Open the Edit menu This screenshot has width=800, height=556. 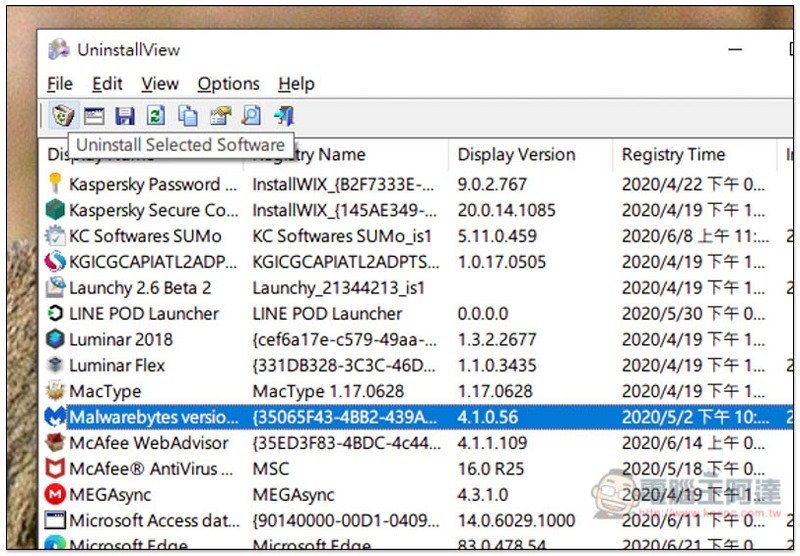tap(108, 84)
